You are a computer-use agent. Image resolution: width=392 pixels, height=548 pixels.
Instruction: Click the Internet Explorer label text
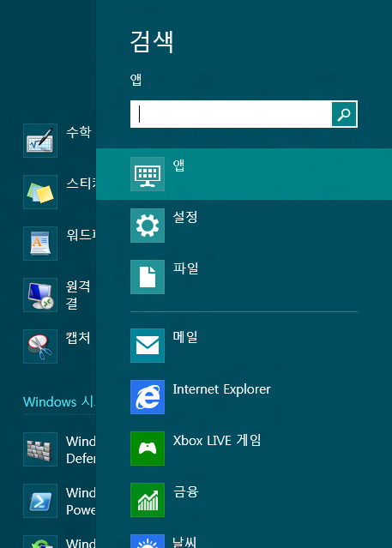[x=221, y=389]
